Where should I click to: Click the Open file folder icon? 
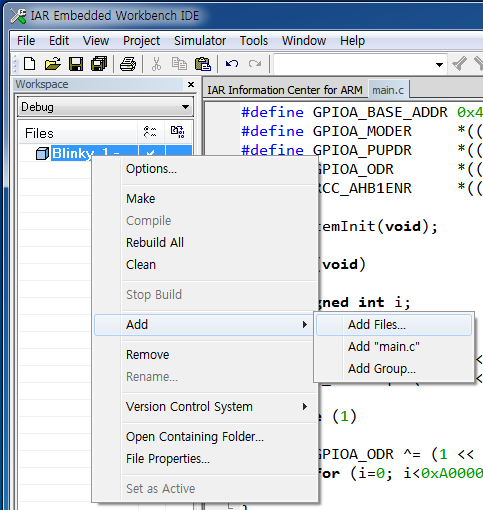pyautogui.click(x=53, y=64)
